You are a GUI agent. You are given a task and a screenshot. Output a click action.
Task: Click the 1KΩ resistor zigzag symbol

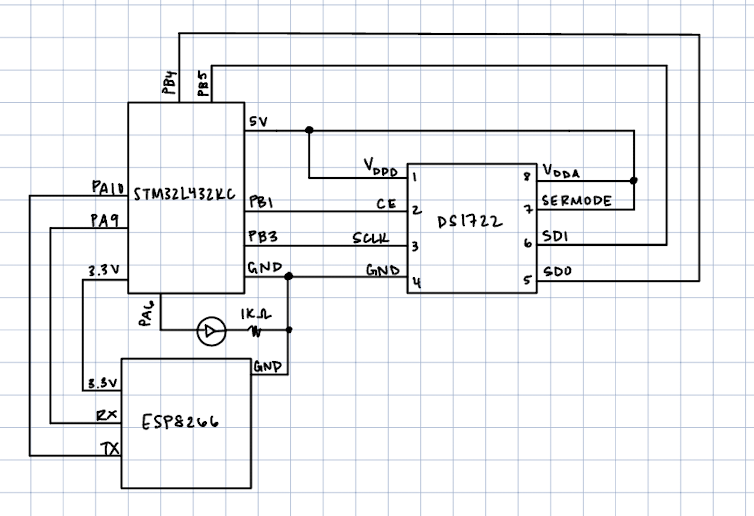pos(256,331)
